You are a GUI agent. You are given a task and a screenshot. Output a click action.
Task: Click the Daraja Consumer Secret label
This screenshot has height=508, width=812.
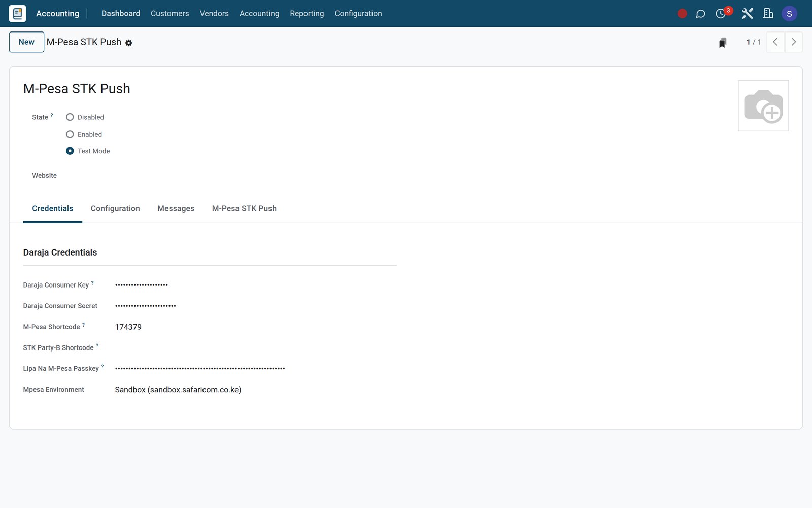pos(60,306)
